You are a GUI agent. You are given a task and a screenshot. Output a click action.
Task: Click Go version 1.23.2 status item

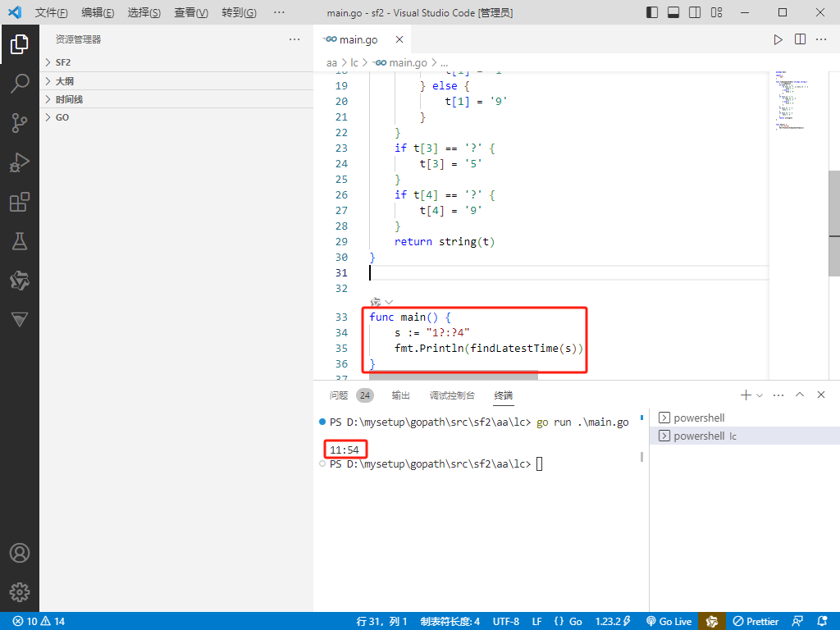click(x=613, y=622)
